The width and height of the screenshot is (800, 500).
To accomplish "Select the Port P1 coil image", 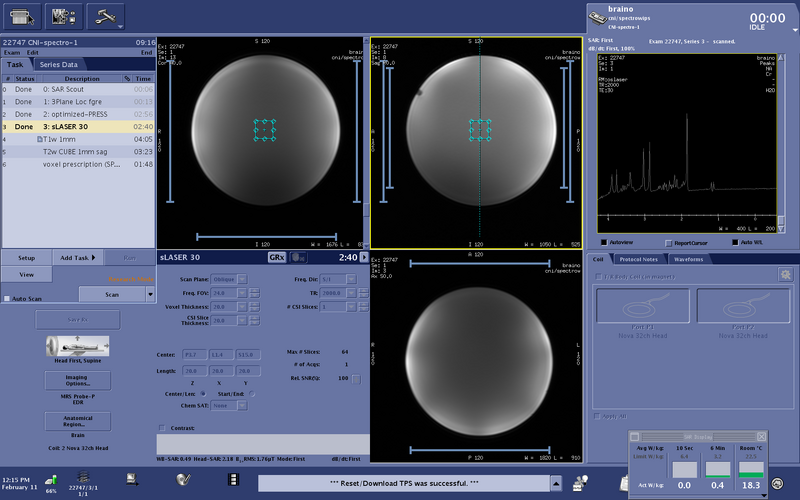I will coord(643,306).
